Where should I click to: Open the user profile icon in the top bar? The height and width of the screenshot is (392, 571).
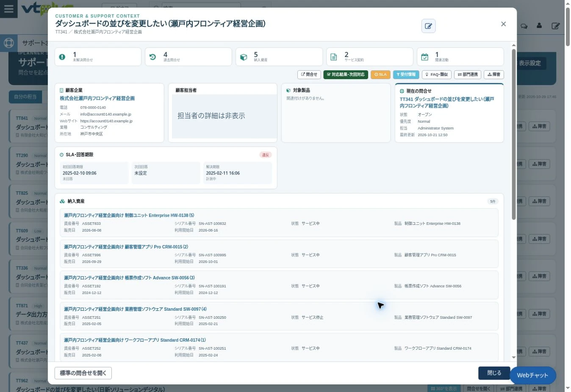click(x=539, y=26)
